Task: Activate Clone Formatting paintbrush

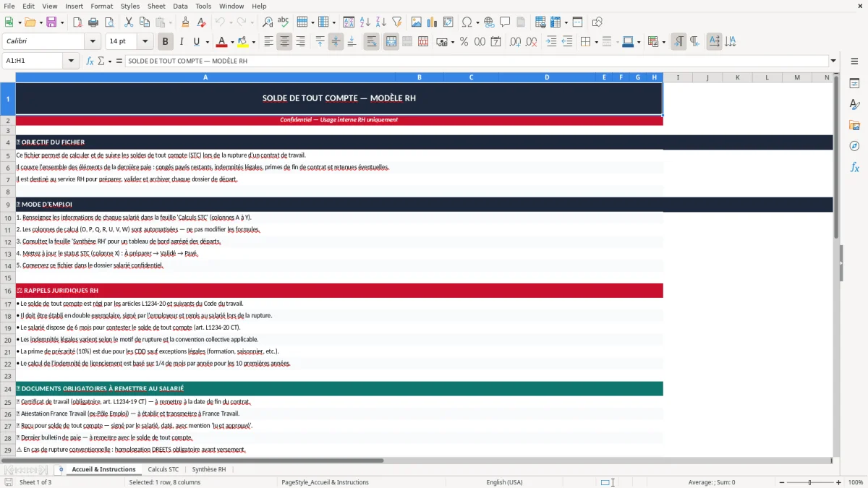Action: pos(186,22)
